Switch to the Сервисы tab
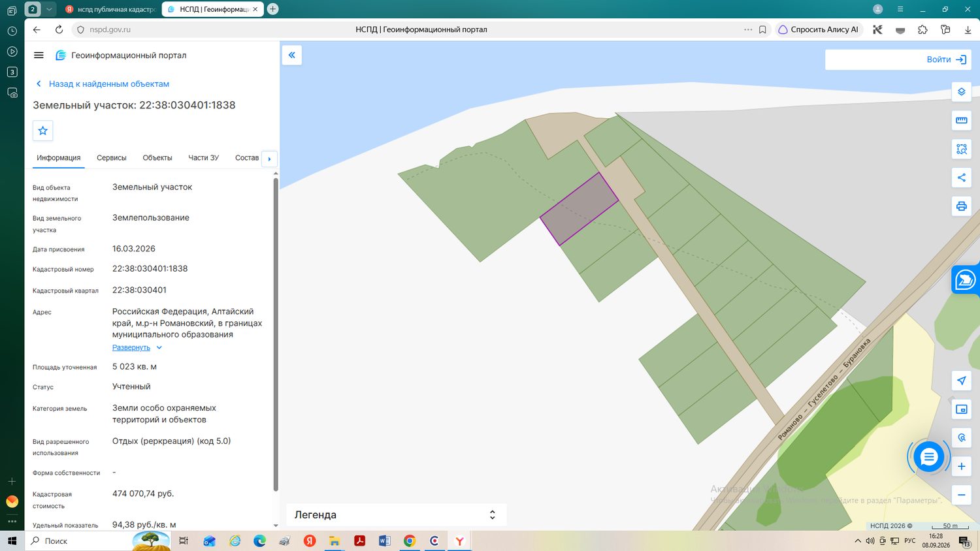The width and height of the screenshot is (980, 551). 112,158
